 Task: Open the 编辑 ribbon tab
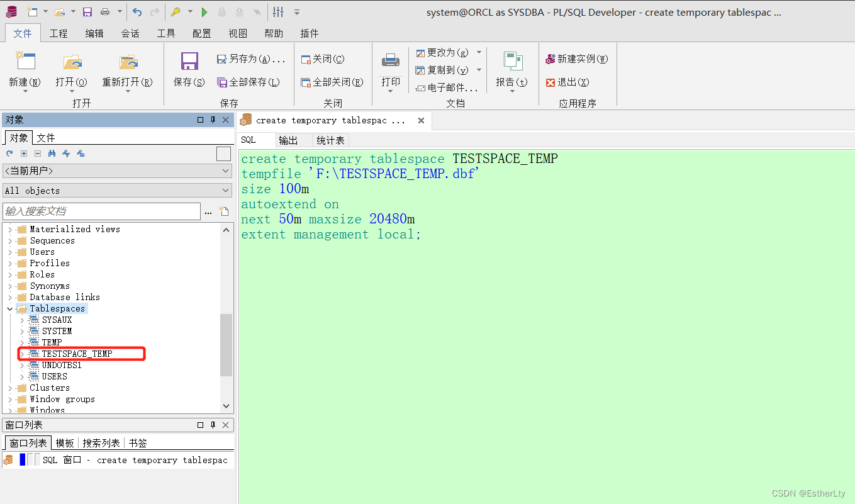[94, 33]
